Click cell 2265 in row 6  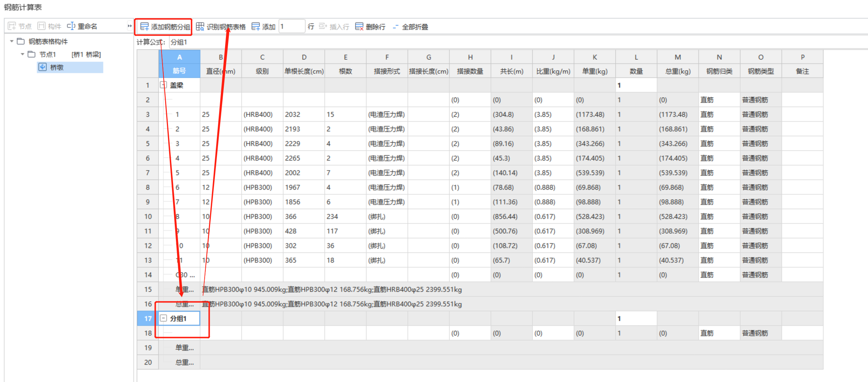304,158
